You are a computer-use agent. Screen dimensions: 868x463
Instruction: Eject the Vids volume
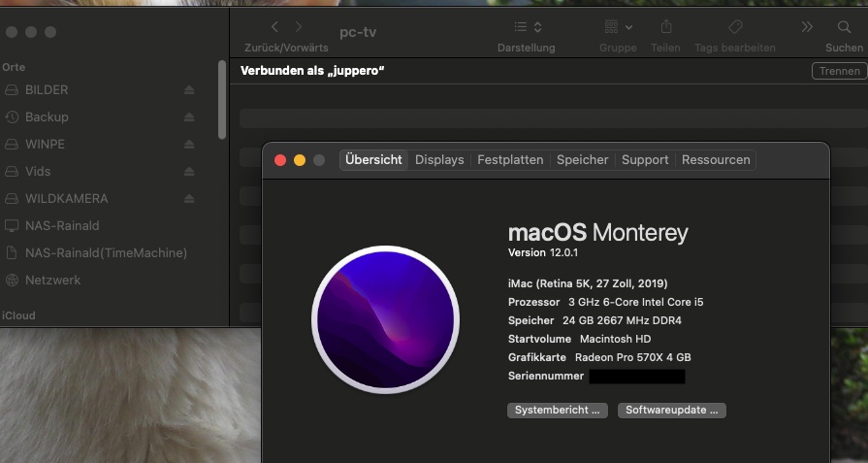point(189,171)
